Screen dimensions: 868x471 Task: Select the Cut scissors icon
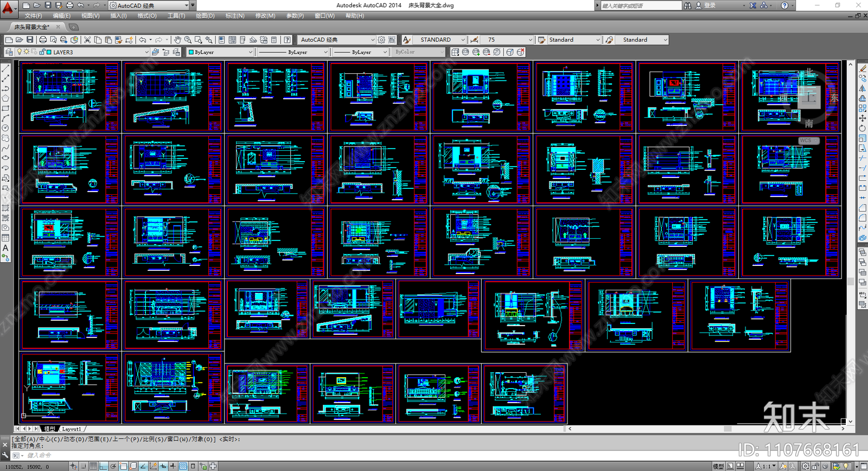pos(87,40)
